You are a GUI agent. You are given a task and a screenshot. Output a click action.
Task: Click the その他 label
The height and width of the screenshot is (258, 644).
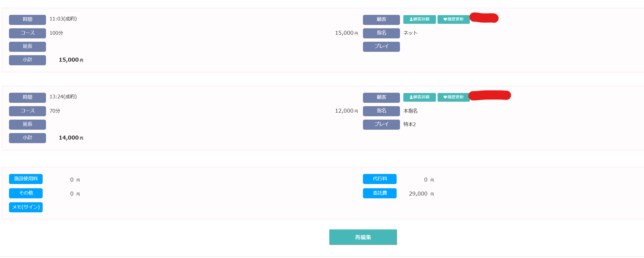[26, 193]
